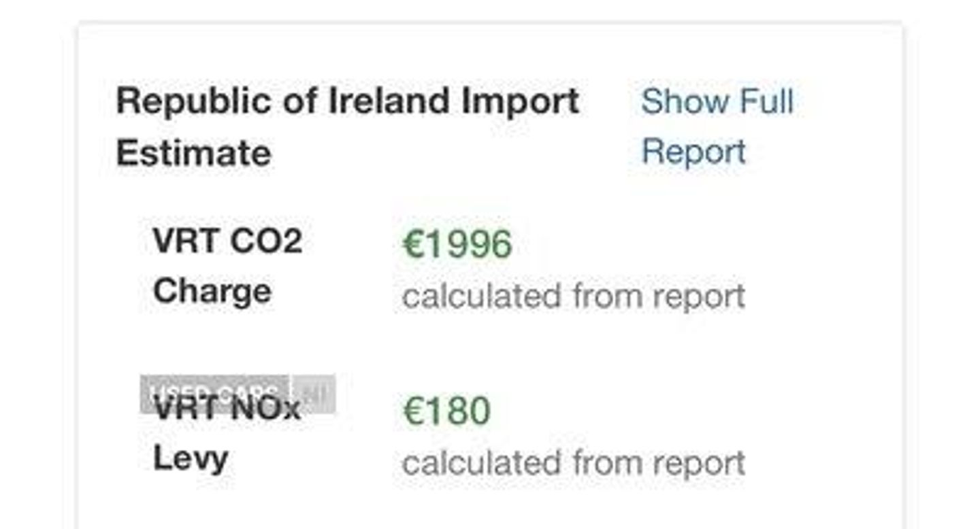Click the word Charge below VRT CO2
980x529 pixels.
point(212,292)
